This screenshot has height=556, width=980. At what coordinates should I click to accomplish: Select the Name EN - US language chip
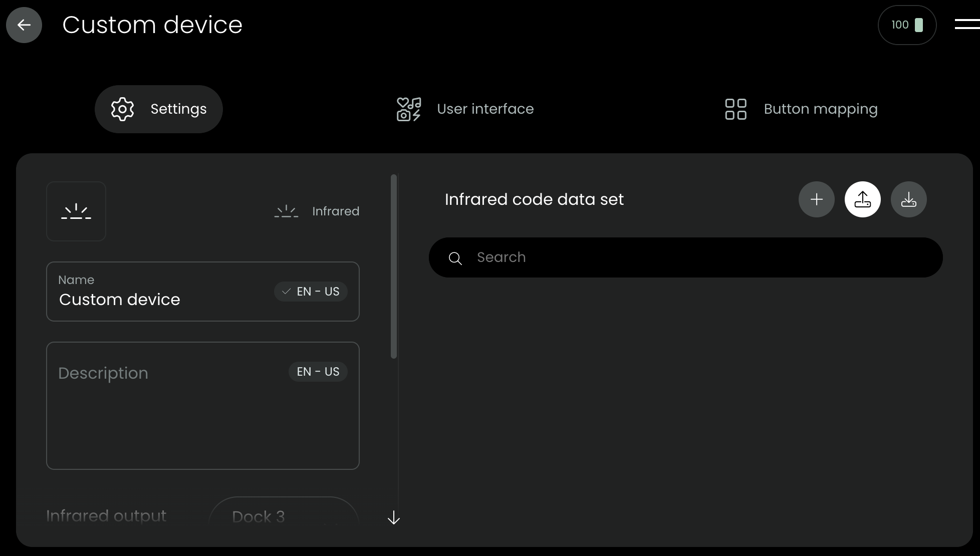311,292
